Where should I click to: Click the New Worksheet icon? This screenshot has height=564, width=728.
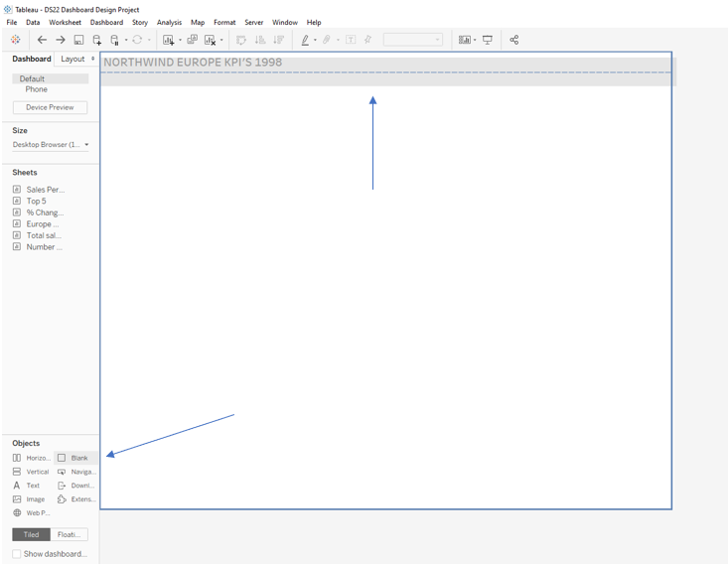168,40
